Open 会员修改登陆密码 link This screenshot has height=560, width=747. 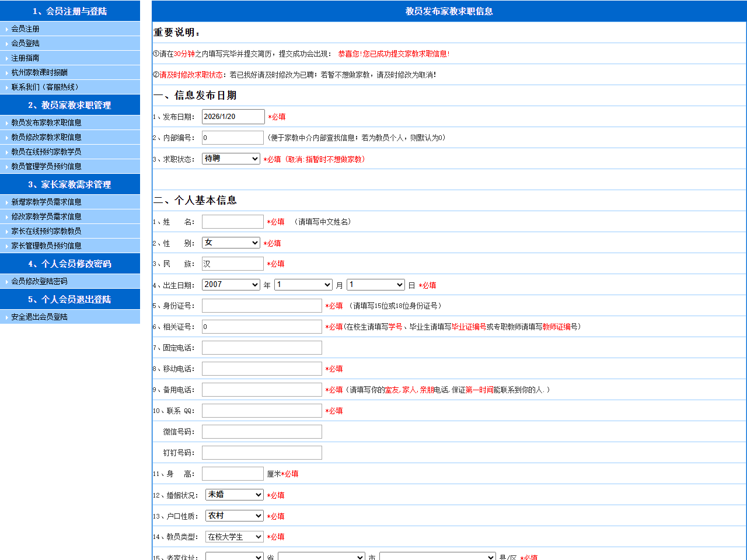pos(39,281)
